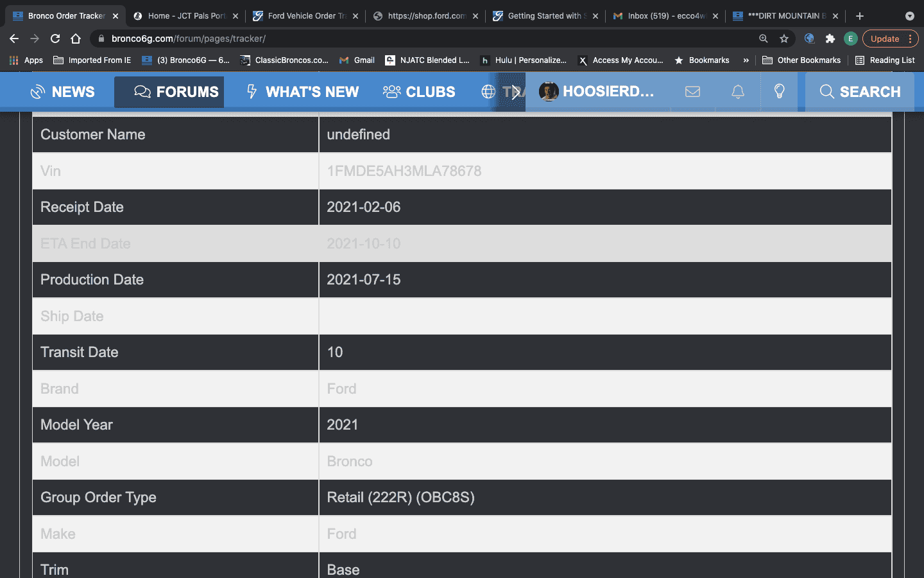Show more bookmarks with the chevron

click(746, 60)
